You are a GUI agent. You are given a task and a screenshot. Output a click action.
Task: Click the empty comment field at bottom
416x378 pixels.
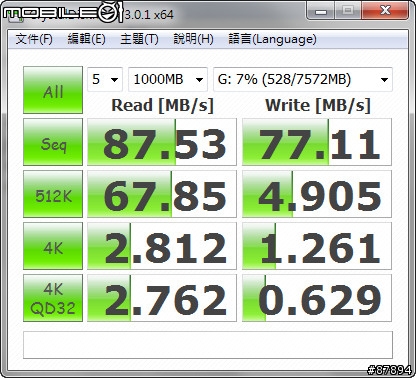click(x=208, y=345)
